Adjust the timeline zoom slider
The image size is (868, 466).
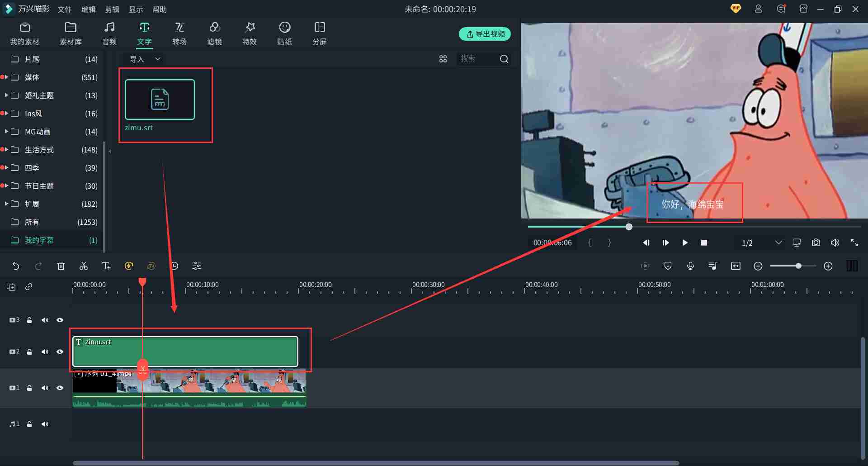tap(798, 266)
